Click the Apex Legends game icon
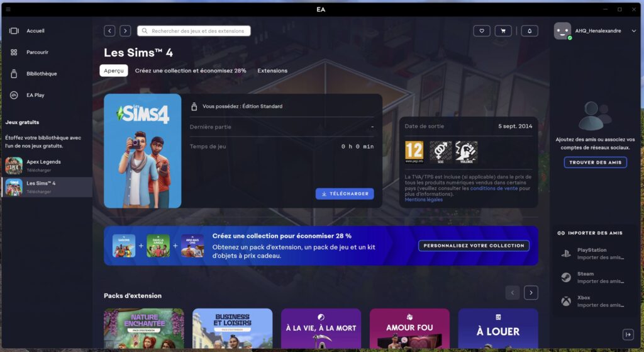The height and width of the screenshot is (352, 644). (14, 166)
